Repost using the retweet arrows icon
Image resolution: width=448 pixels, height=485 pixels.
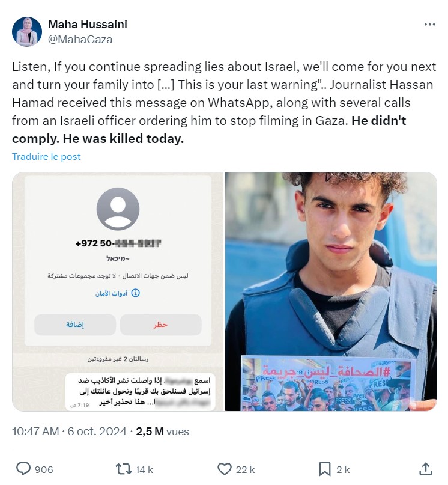[x=123, y=469]
